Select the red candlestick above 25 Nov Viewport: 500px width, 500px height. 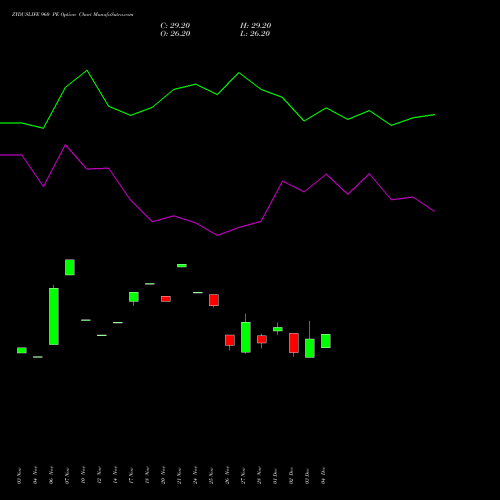point(214,300)
